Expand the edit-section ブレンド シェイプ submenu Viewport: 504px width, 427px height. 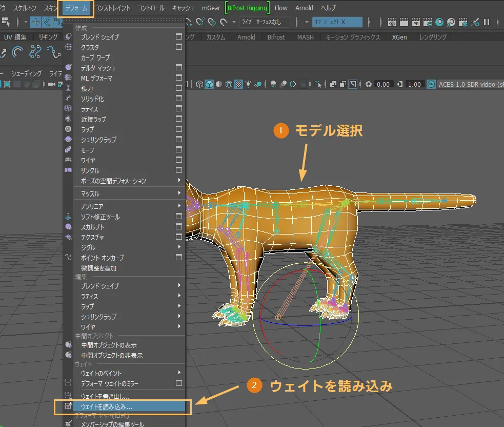coord(179,285)
